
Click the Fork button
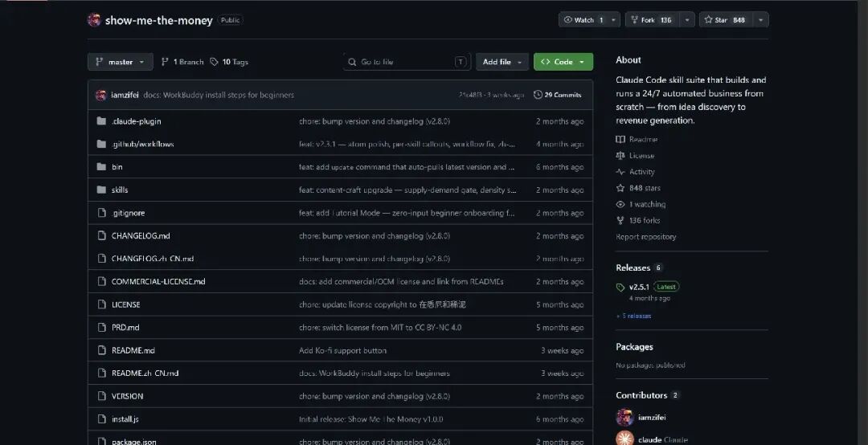tap(652, 20)
